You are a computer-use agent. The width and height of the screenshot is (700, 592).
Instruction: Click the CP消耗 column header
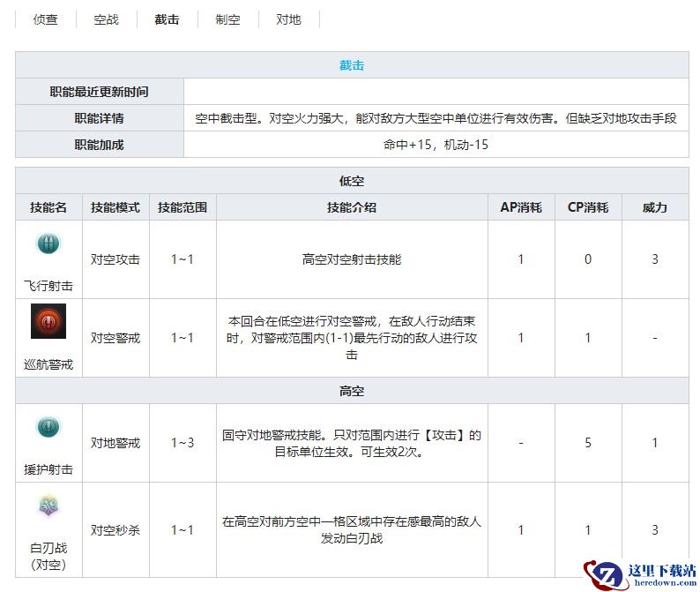pyautogui.click(x=588, y=207)
